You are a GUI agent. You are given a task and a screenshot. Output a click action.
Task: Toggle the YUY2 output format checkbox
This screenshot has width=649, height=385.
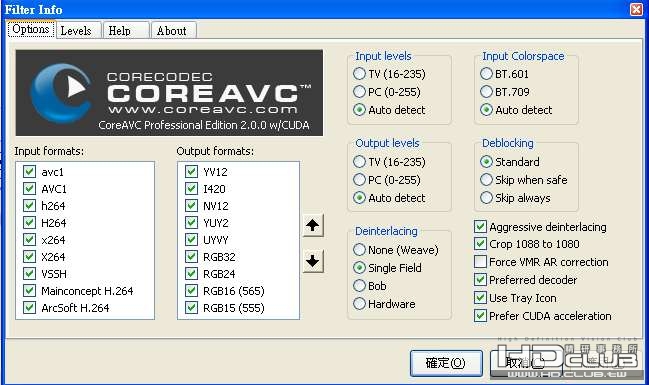pyautogui.click(x=191, y=222)
